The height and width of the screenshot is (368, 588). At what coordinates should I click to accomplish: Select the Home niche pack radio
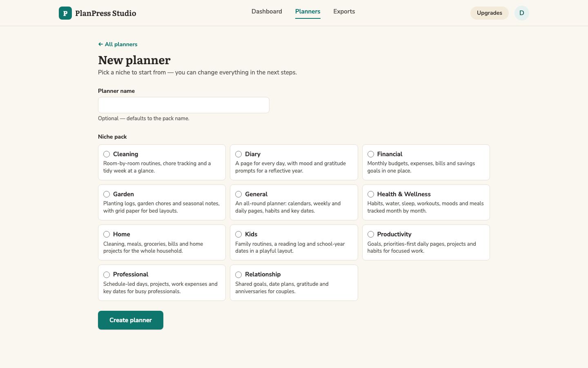(x=107, y=234)
